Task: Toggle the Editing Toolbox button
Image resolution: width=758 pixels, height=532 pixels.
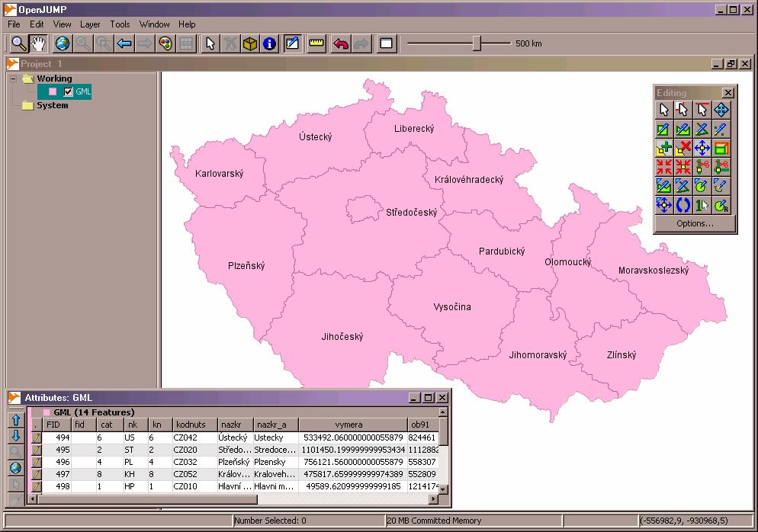Action: pyautogui.click(x=293, y=43)
